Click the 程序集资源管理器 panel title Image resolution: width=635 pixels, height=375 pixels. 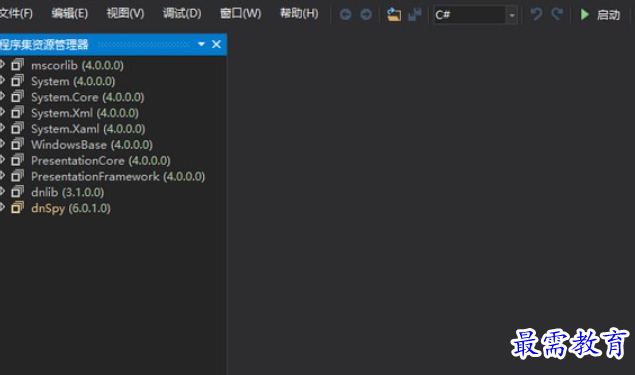pyautogui.click(x=44, y=44)
